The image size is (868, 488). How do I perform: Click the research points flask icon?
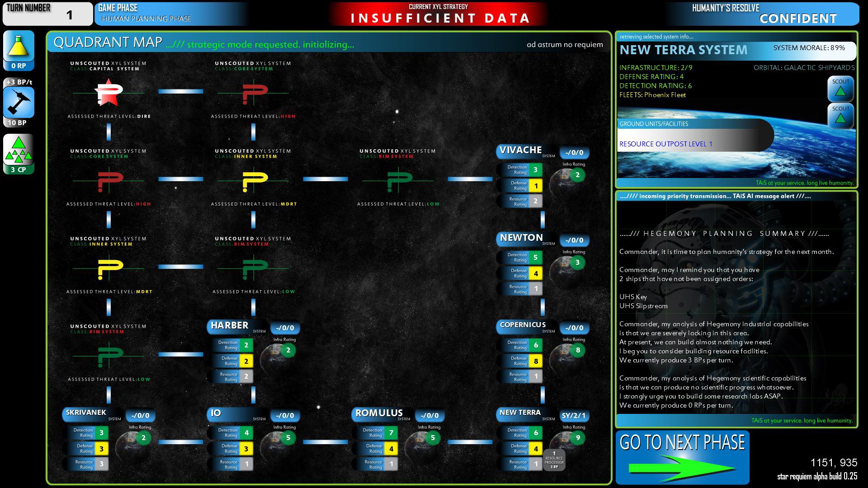(19, 47)
